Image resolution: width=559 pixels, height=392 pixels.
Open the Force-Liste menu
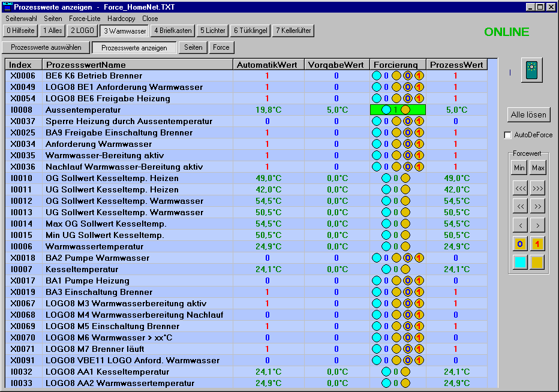85,19
